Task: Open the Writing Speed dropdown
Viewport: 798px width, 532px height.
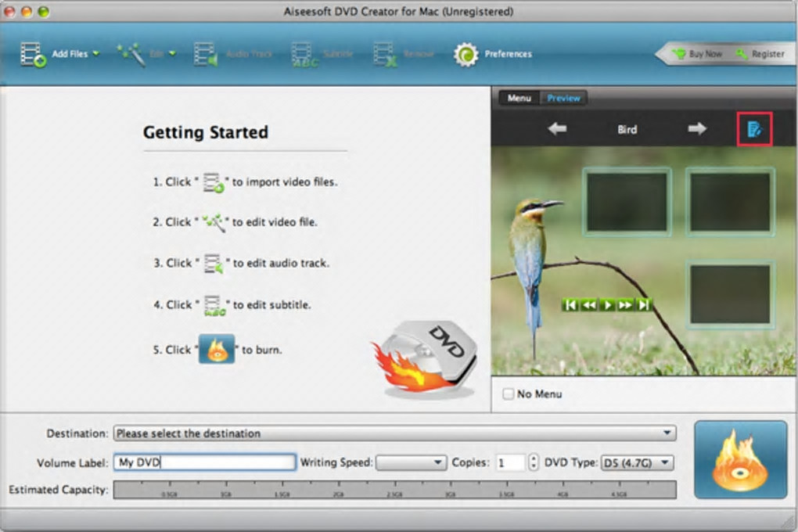Action: [411, 462]
